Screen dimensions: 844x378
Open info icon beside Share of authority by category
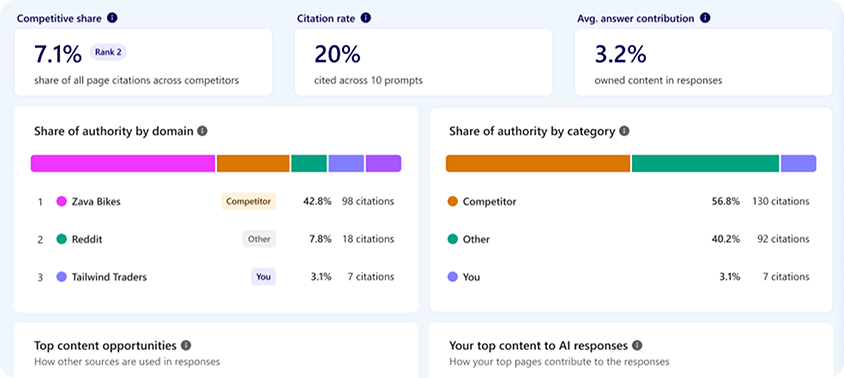point(624,131)
